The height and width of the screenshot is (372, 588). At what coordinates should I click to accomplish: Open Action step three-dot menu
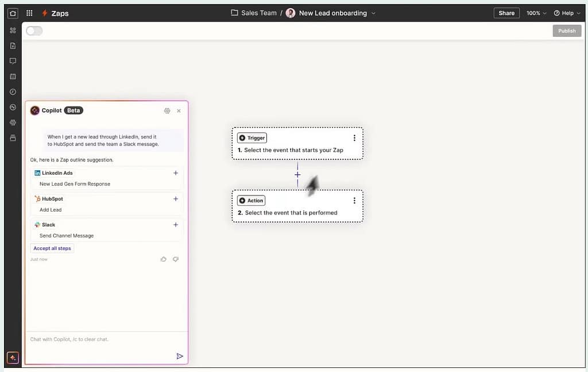coord(354,201)
